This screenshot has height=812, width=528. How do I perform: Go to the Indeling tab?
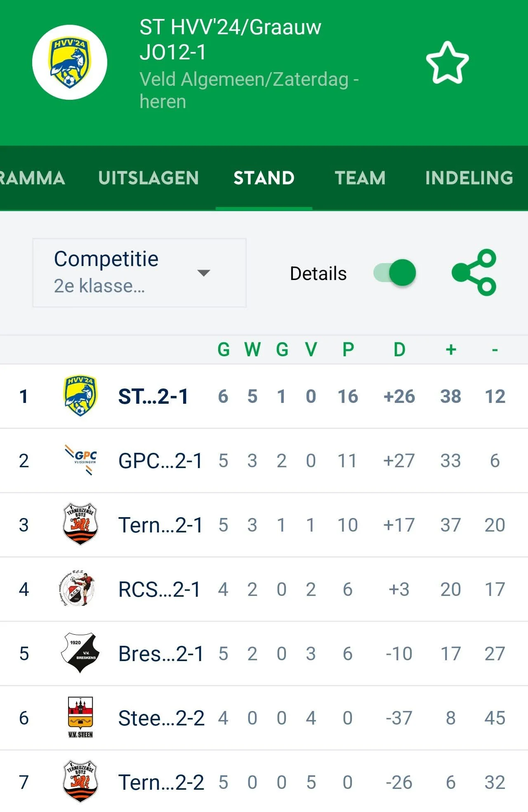coord(469,178)
